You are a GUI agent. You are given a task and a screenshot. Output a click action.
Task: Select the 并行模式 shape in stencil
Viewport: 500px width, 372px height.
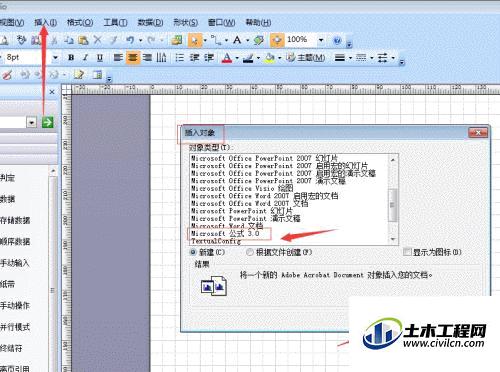(x=15, y=327)
